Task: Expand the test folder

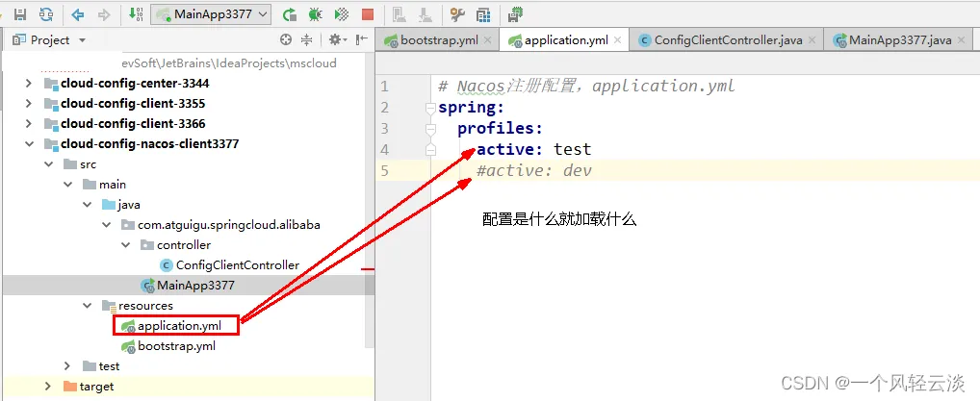Action: (x=66, y=366)
